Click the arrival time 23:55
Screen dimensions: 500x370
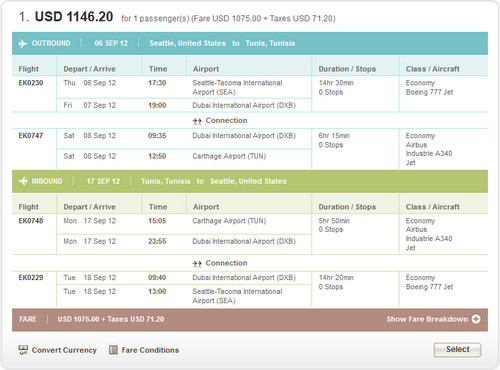point(157,241)
